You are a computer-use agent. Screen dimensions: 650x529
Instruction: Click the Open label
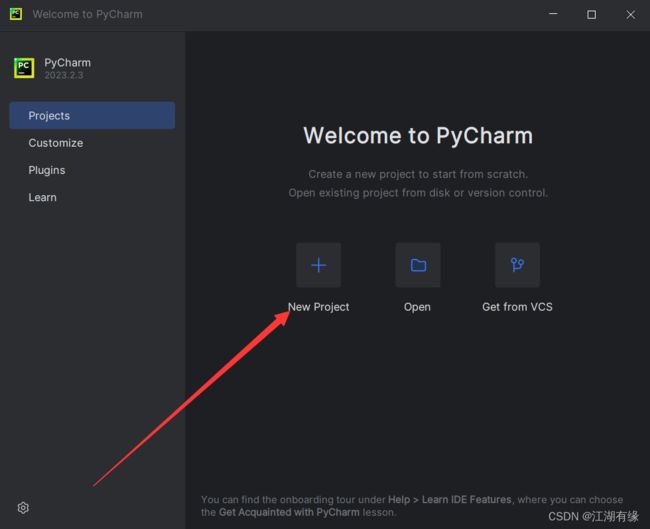[x=417, y=307]
